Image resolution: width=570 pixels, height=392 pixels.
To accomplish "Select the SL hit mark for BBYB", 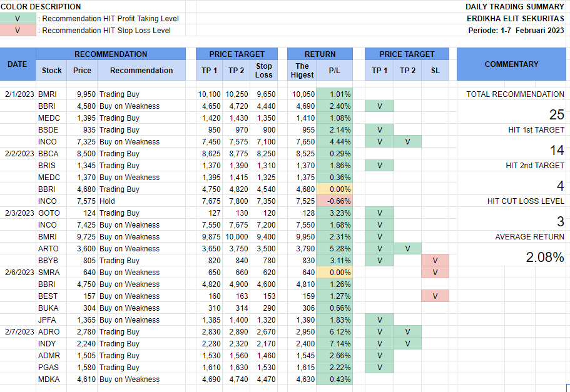I will pos(435,261).
